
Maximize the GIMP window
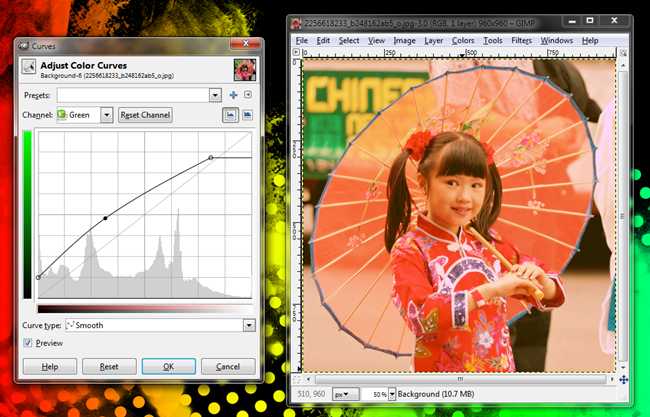590,21
